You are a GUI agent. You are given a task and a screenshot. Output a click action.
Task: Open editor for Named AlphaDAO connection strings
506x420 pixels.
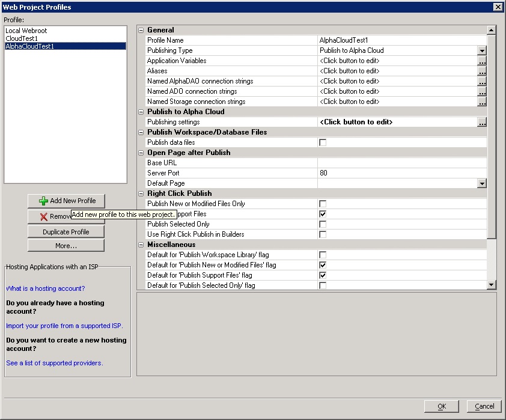pos(482,81)
